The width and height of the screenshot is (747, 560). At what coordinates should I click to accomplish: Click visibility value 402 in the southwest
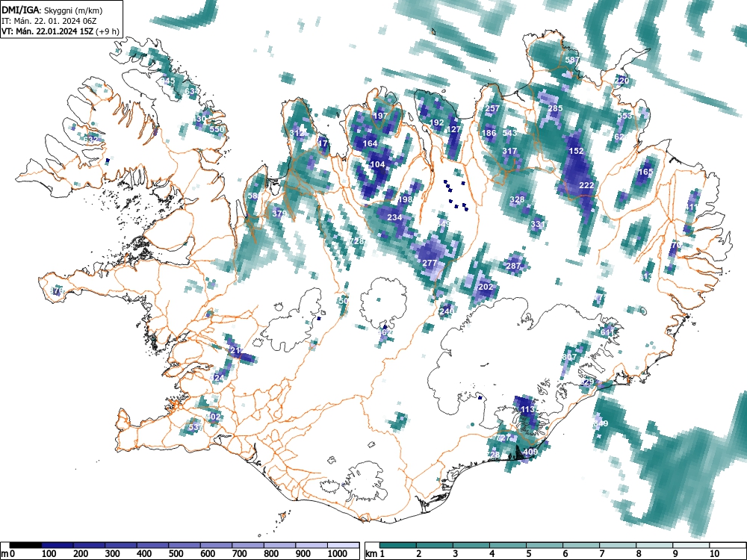(x=213, y=417)
